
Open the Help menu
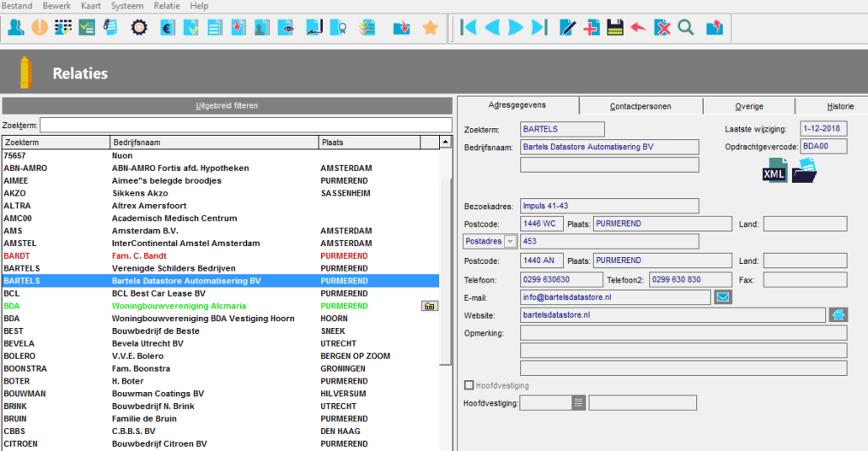199,6
